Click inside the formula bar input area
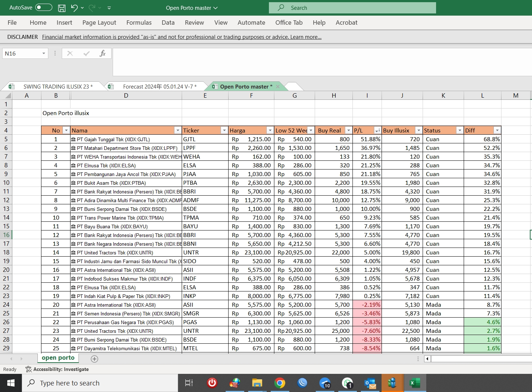This screenshot has width=532, height=392. pyautogui.click(x=322, y=62)
